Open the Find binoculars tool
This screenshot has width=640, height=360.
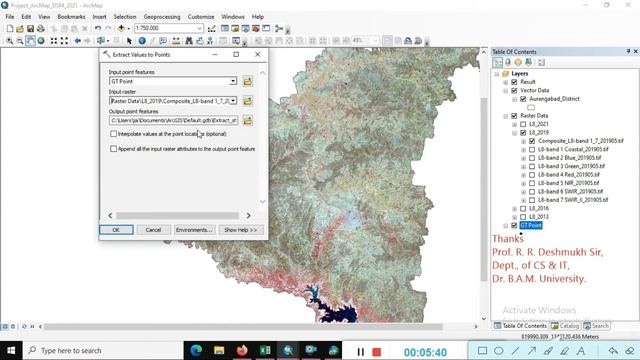[x=189, y=41]
